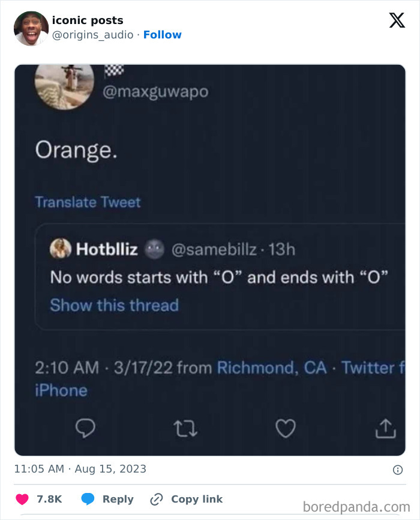Open the reply bubble icon on the embedded tweet
Viewport: 420px width, 520px height.
click(x=85, y=428)
